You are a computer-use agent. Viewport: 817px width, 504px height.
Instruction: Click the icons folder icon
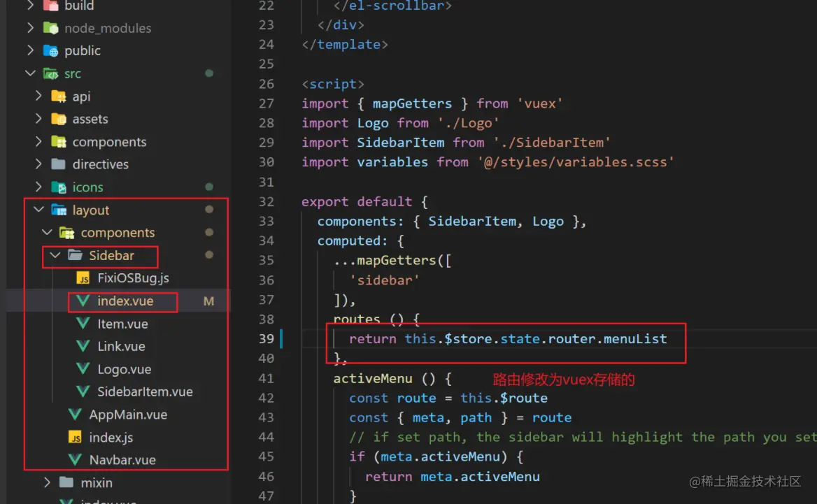pos(59,187)
